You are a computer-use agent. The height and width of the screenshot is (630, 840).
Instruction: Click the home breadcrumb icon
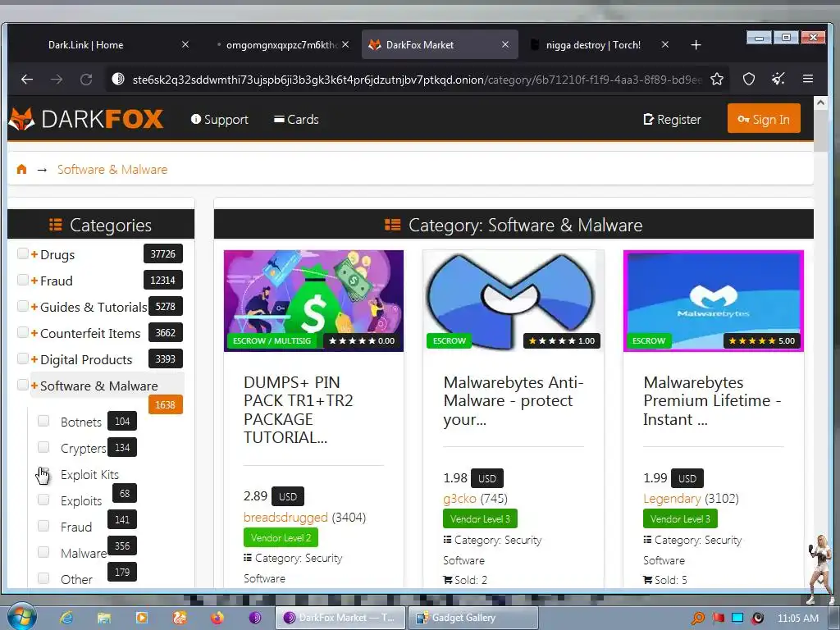pyautogui.click(x=21, y=169)
